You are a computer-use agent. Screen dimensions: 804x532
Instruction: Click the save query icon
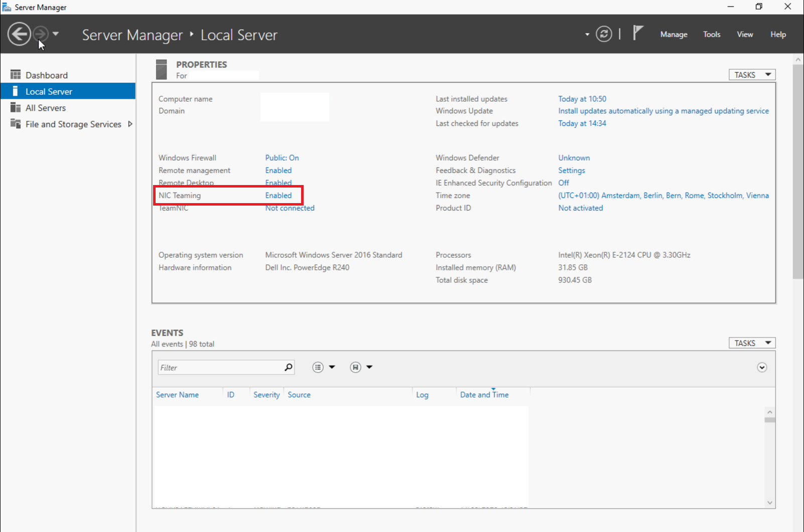pyautogui.click(x=355, y=368)
